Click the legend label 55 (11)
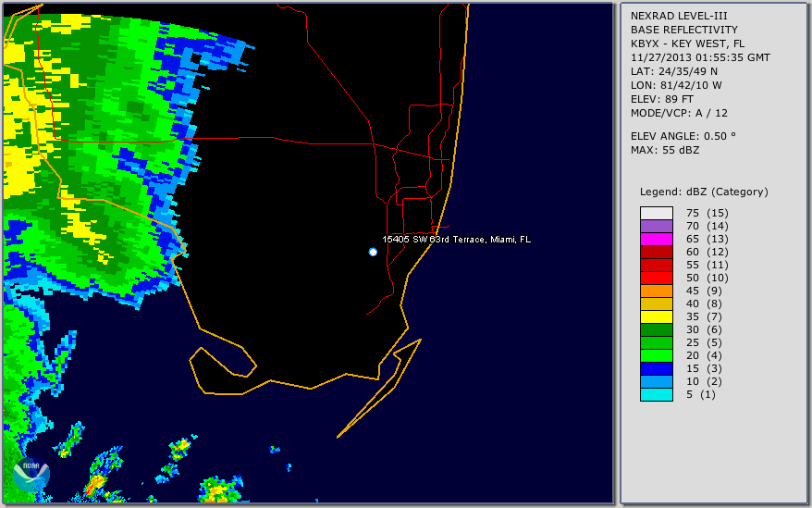 pyautogui.click(x=707, y=265)
